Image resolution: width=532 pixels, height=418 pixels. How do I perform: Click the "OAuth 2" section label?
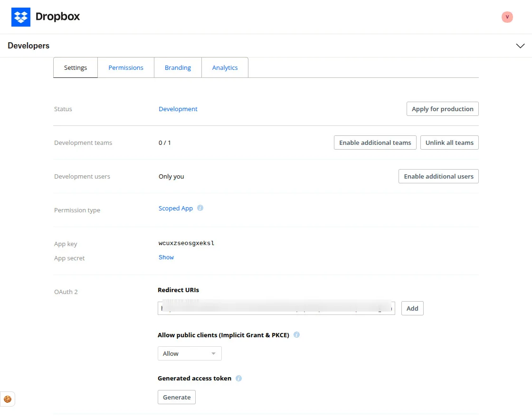tap(66, 292)
